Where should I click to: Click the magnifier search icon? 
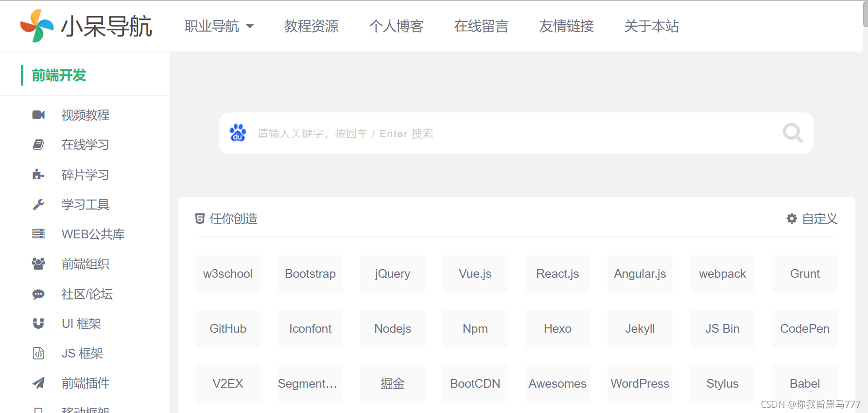tap(793, 132)
